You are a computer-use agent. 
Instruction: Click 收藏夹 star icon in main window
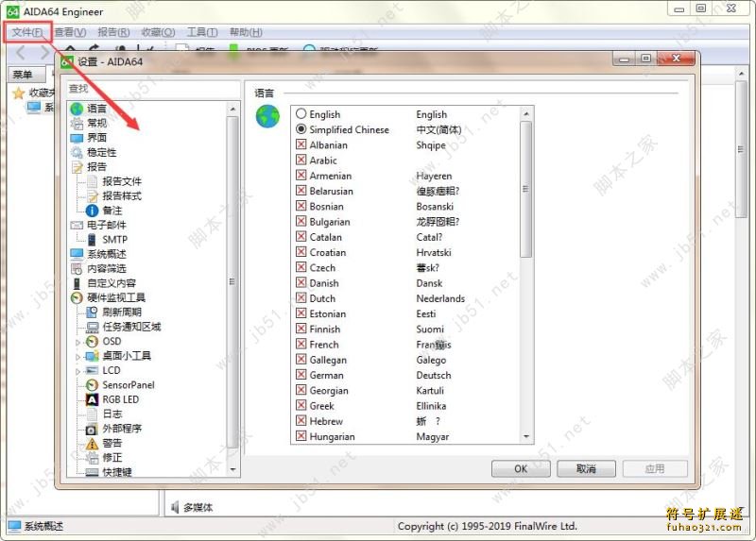click(18, 93)
